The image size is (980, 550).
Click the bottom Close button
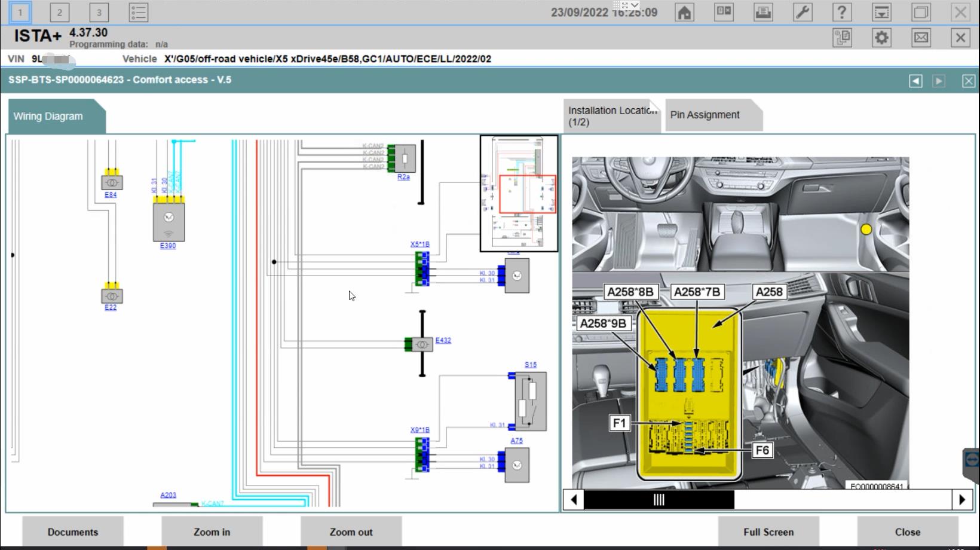point(908,531)
